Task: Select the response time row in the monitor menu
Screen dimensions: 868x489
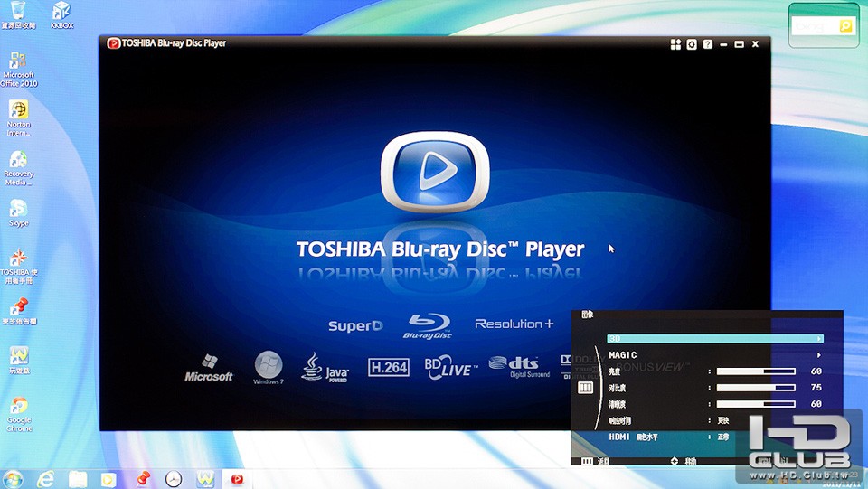Action: (x=715, y=421)
